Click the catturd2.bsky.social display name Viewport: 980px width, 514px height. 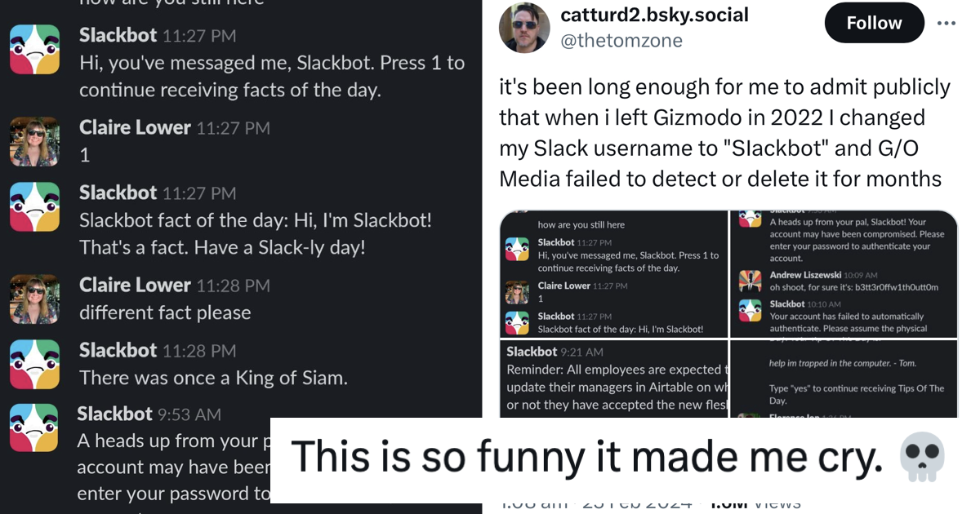pos(654,15)
